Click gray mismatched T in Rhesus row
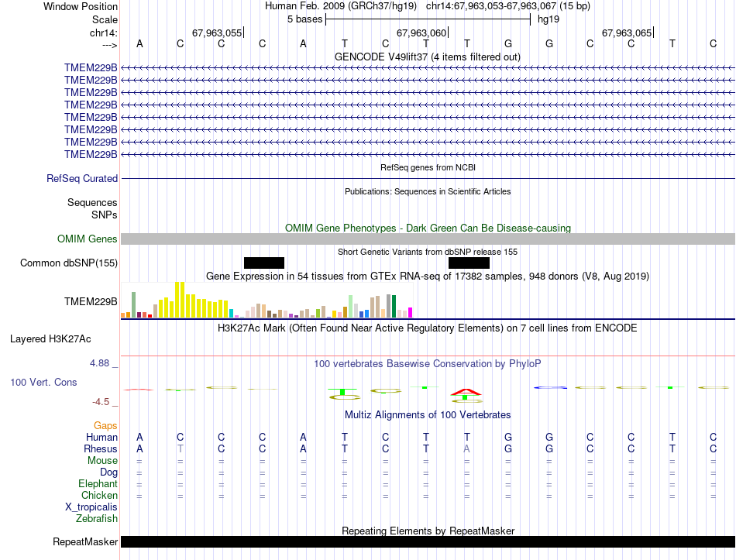This screenshot has width=736, height=560. pyautogui.click(x=181, y=448)
